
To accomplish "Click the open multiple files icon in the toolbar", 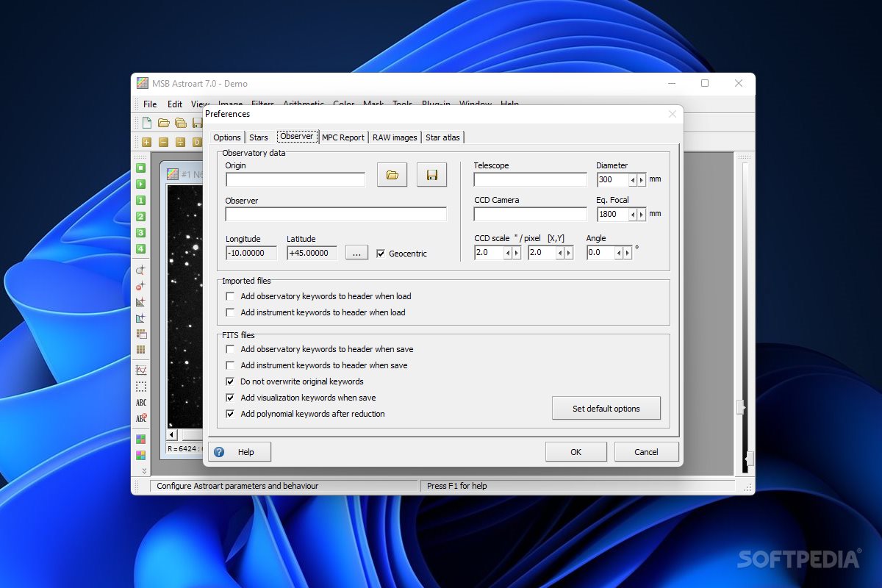I will 180,123.
